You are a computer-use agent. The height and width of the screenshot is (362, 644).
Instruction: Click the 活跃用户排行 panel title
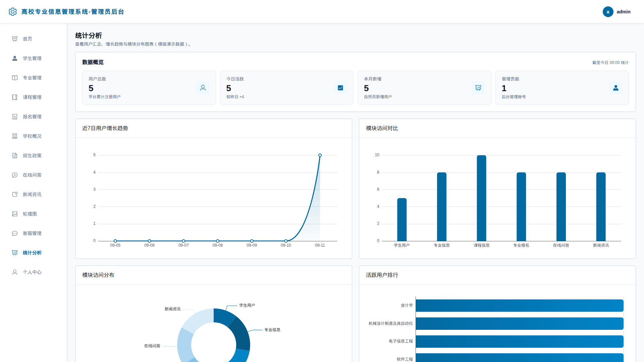tap(382, 275)
